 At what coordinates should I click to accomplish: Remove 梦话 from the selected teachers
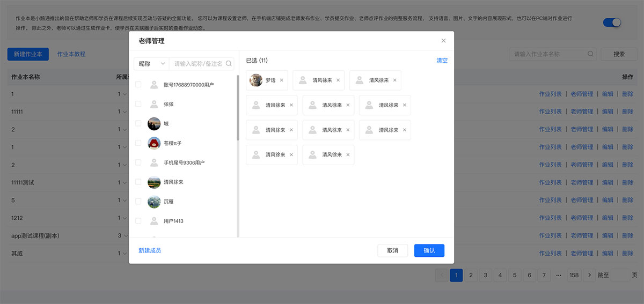[282, 80]
